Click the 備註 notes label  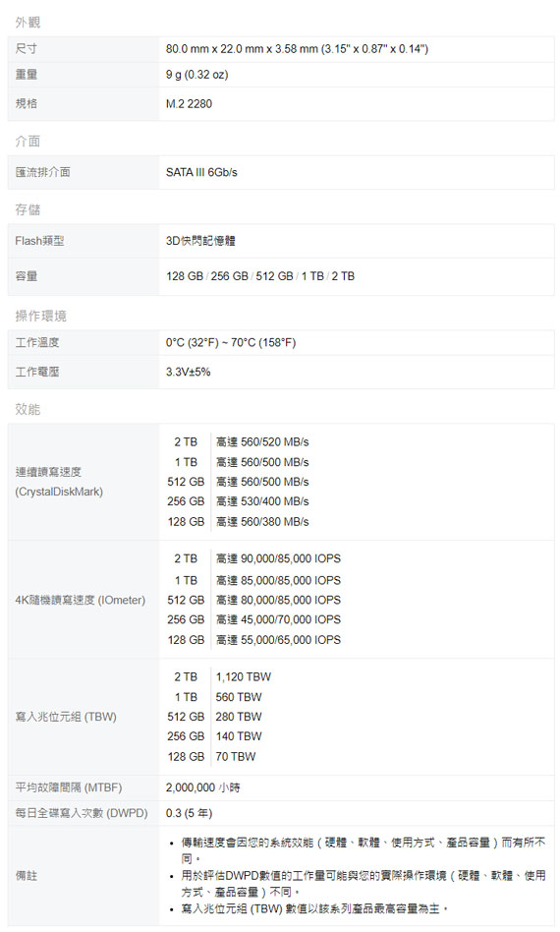(x=27, y=876)
